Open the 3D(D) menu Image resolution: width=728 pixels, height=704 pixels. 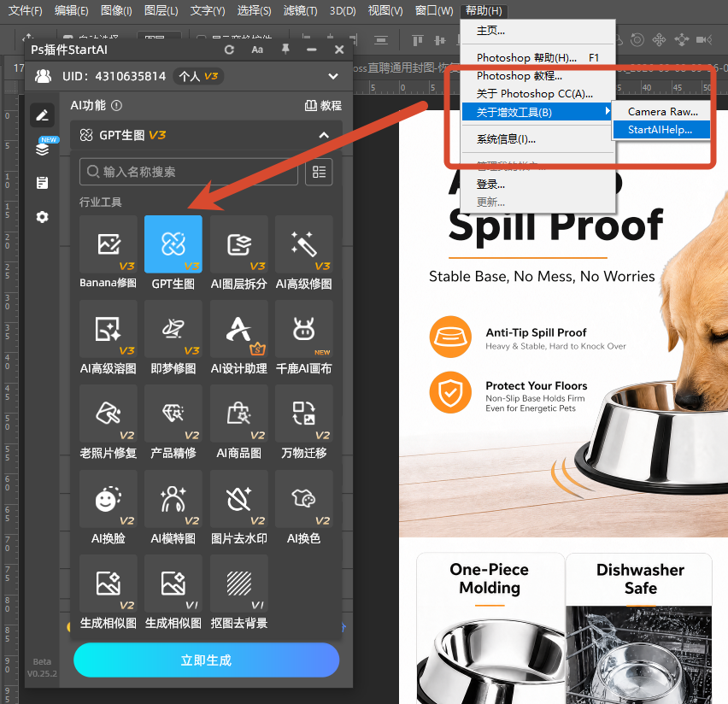tap(343, 10)
